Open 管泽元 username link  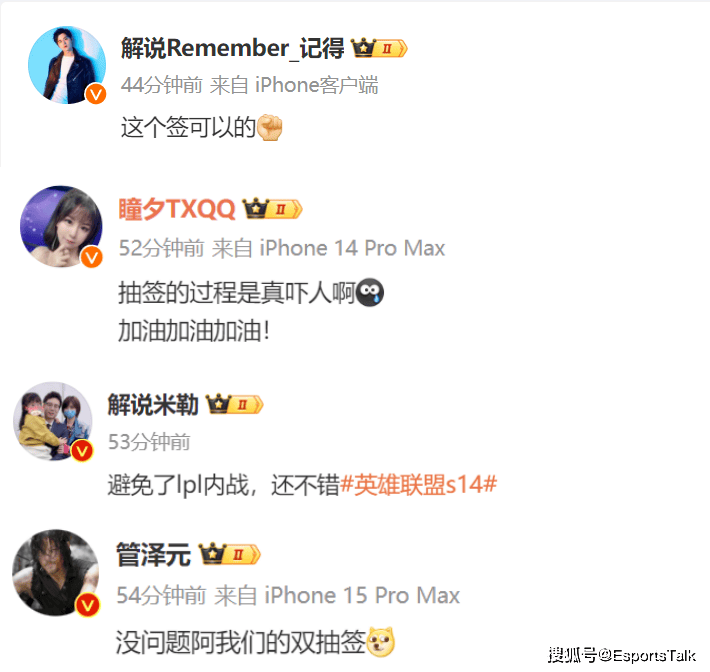pyautogui.click(x=154, y=554)
